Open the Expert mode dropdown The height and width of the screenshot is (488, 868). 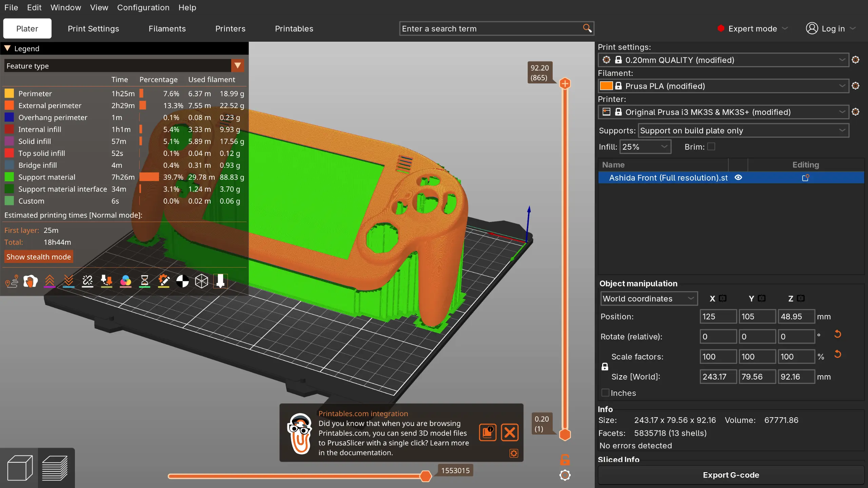752,28
